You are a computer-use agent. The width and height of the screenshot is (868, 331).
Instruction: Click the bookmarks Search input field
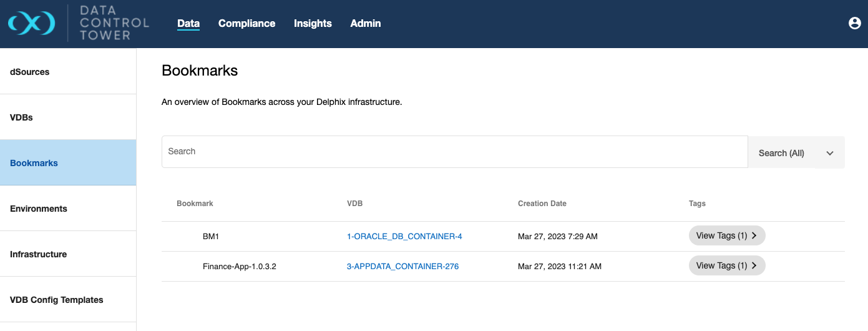click(x=454, y=152)
